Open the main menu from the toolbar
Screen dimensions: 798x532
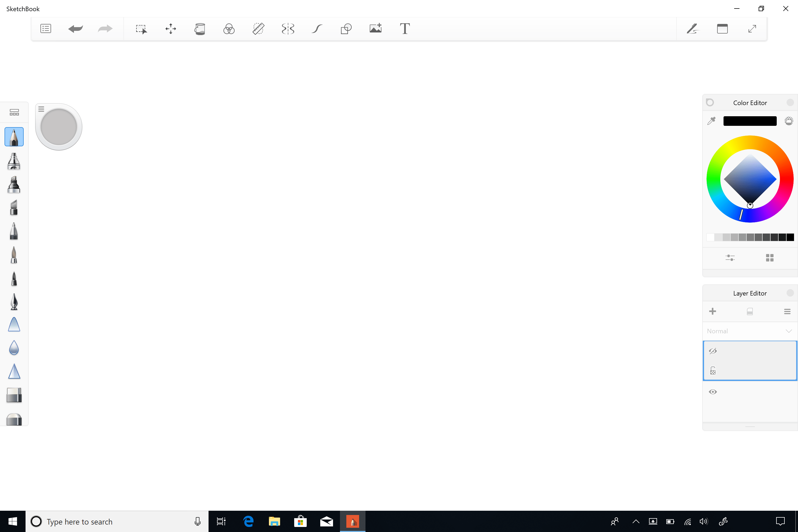[x=45, y=28]
